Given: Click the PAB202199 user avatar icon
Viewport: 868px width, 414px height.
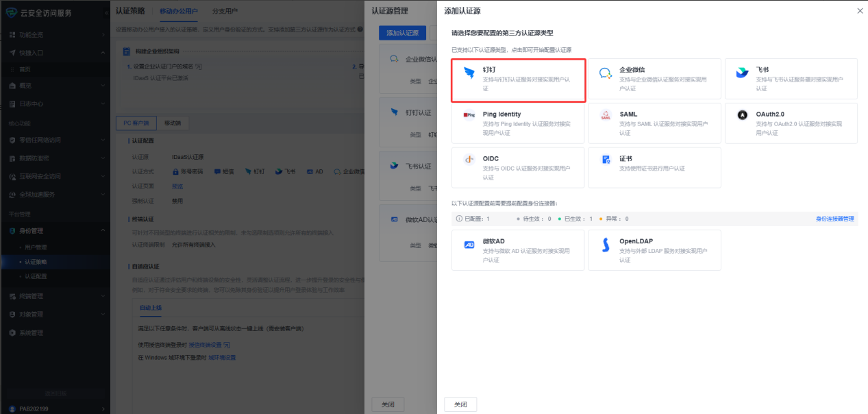Looking at the screenshot, I should click(x=13, y=409).
